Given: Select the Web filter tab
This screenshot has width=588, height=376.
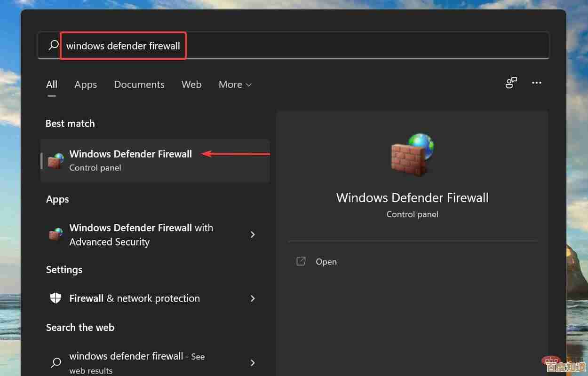Looking at the screenshot, I should [x=191, y=85].
